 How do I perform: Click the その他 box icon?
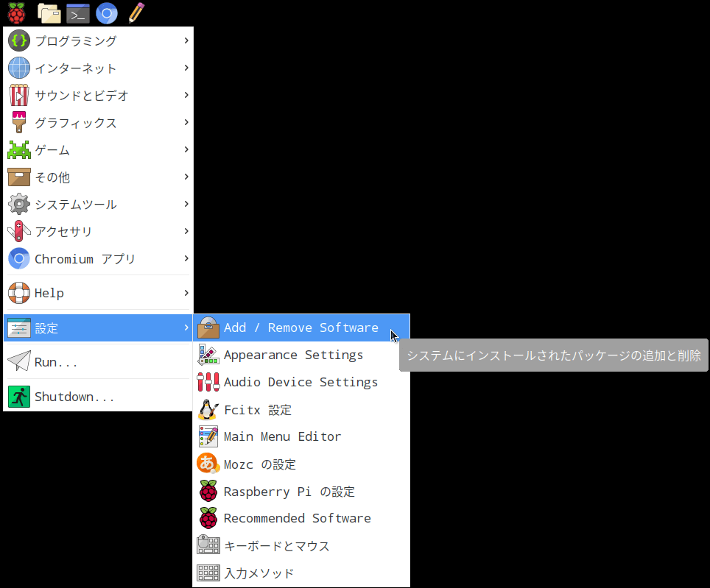(x=19, y=177)
